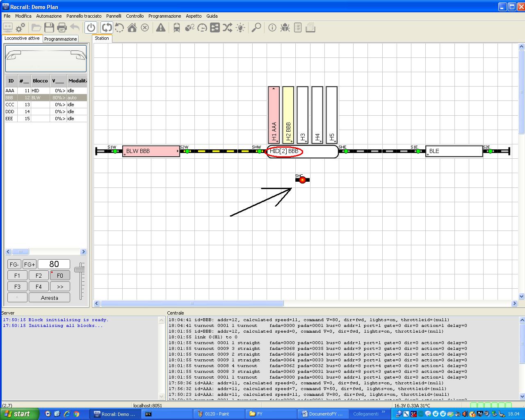Click the open plan folder icon
Viewport: 525px width, 420px height.
pos(37,27)
